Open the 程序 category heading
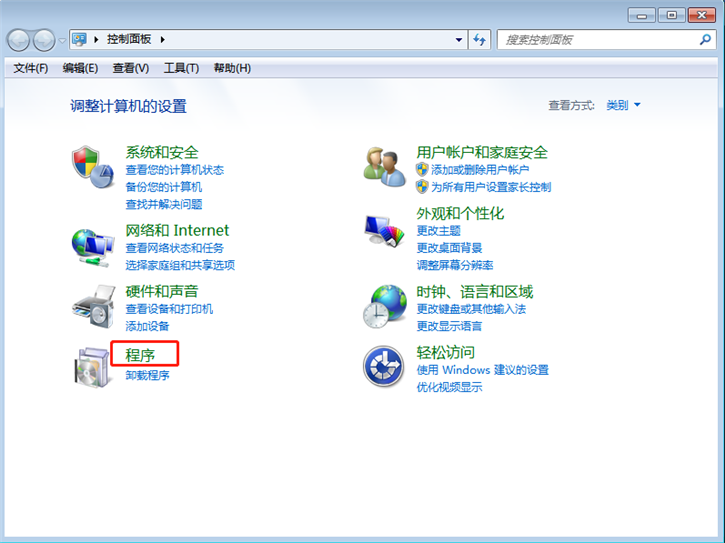The width and height of the screenshot is (725, 543). pyautogui.click(x=140, y=355)
